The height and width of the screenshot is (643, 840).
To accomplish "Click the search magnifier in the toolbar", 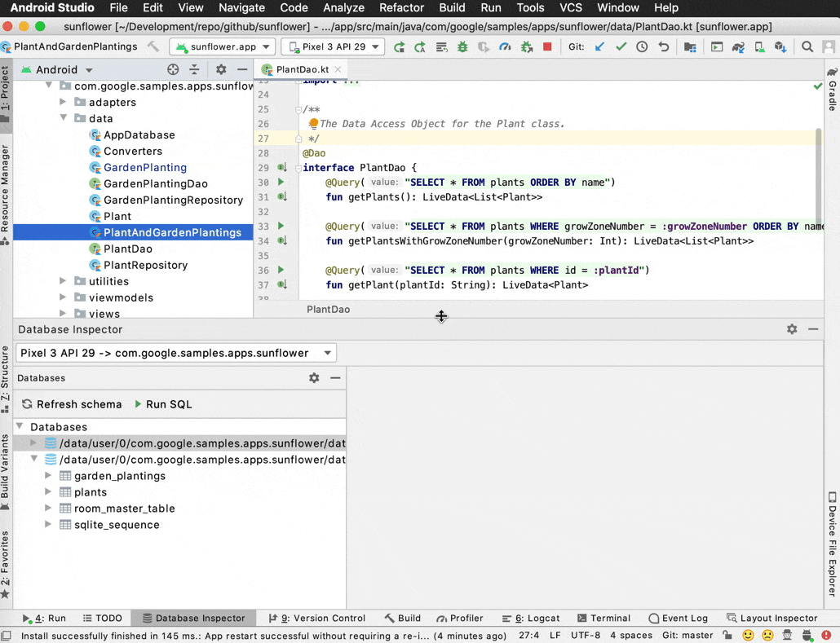I will pos(807,47).
